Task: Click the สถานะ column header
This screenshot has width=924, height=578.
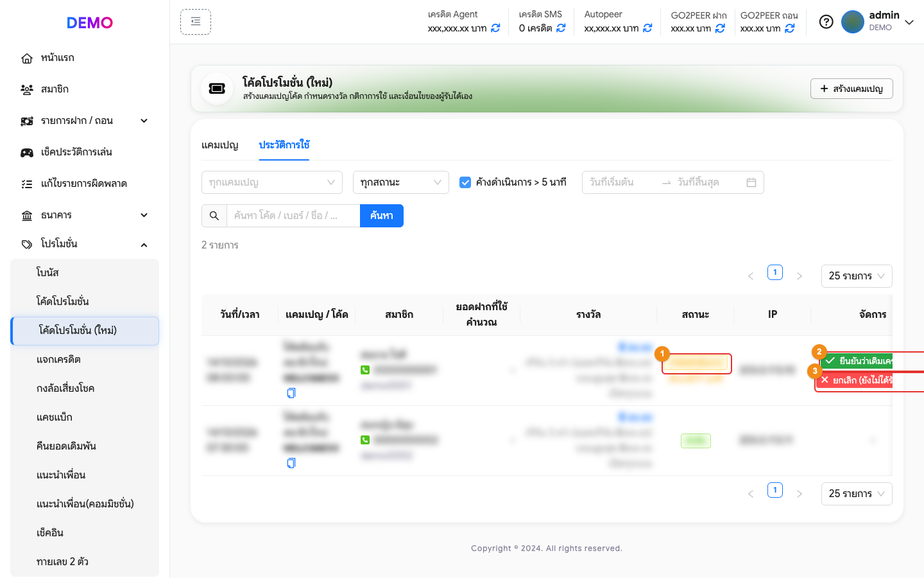Action: click(x=696, y=315)
